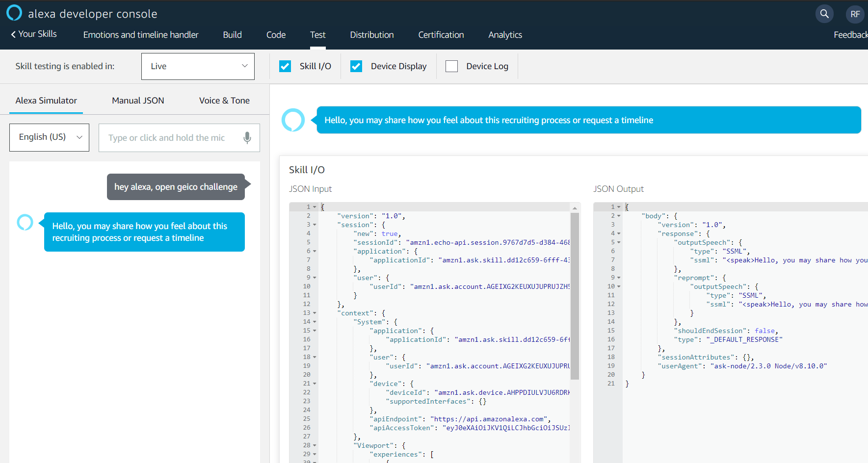
Task: Click the "version": "1.0" line in JSON Input
Action: tap(371, 216)
